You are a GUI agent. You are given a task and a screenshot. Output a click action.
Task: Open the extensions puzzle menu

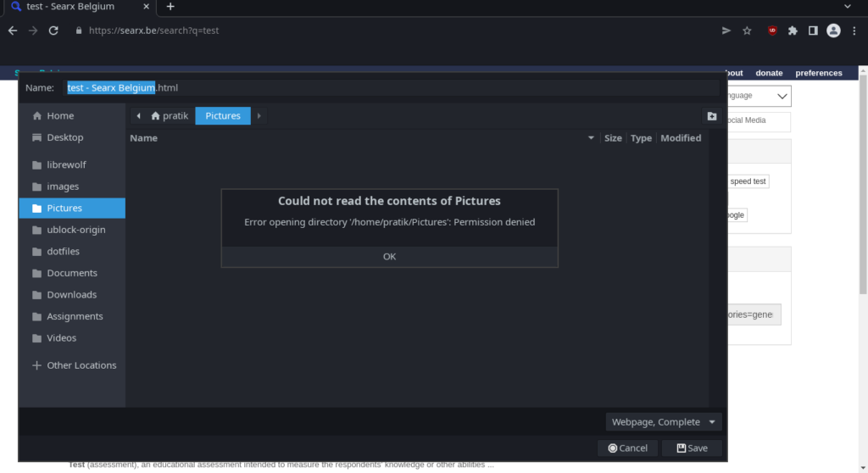[793, 31]
